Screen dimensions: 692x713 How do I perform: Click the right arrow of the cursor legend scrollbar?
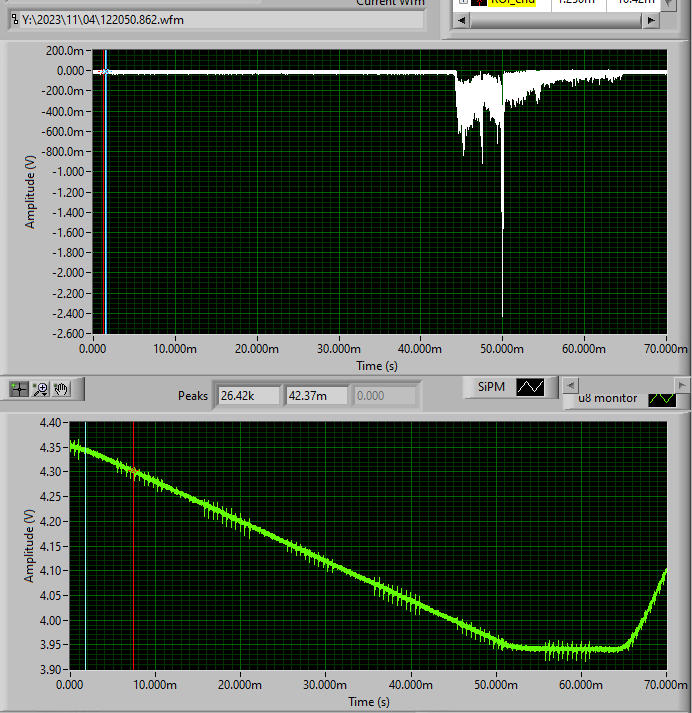pyautogui.click(x=651, y=20)
